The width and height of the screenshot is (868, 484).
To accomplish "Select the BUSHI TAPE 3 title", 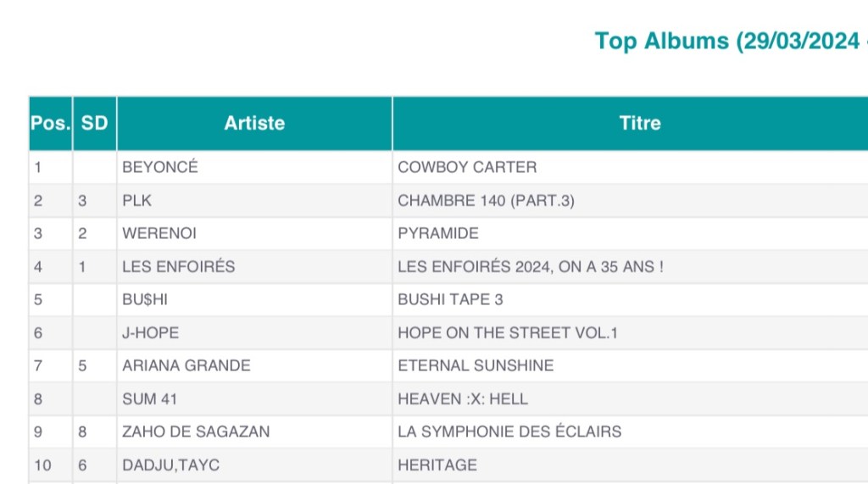I will point(450,299).
